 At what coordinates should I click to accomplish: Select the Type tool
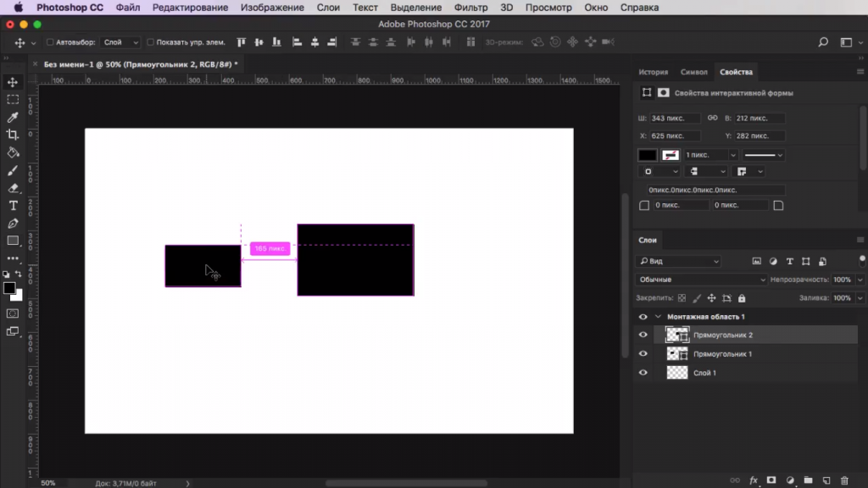13,206
